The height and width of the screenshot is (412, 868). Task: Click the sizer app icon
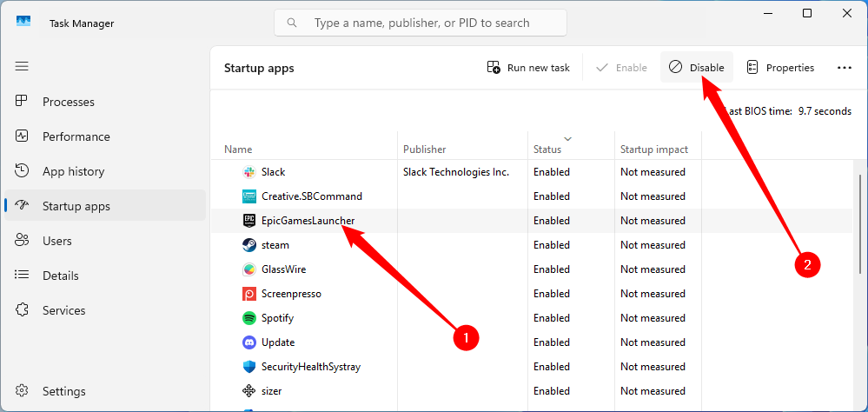[x=249, y=391]
